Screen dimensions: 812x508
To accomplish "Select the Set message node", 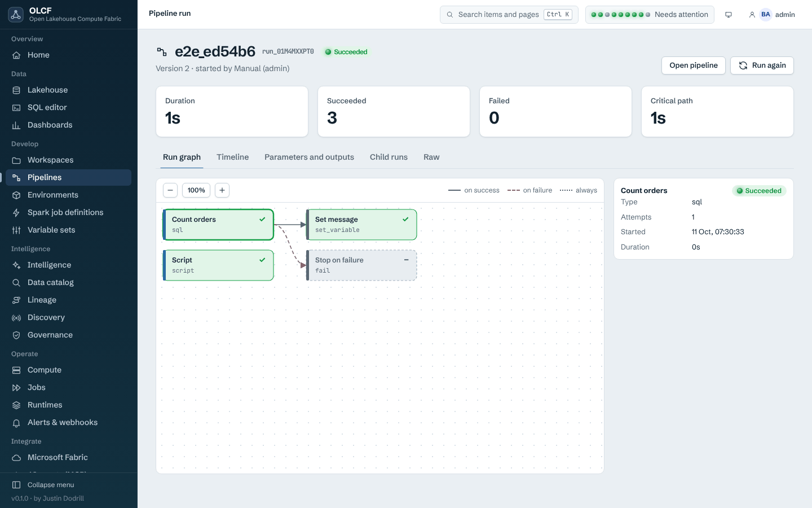I will coord(361,225).
